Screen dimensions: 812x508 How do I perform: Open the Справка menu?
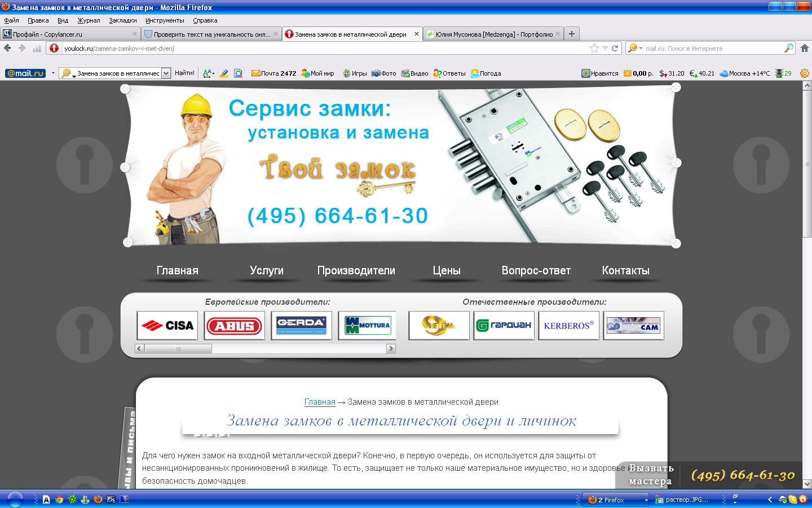point(205,20)
